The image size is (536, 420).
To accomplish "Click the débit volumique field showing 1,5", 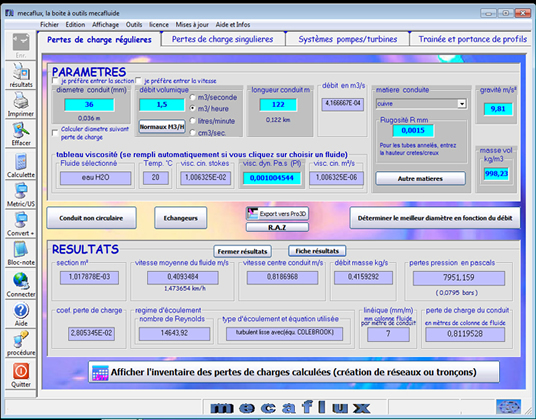I will tap(162, 105).
